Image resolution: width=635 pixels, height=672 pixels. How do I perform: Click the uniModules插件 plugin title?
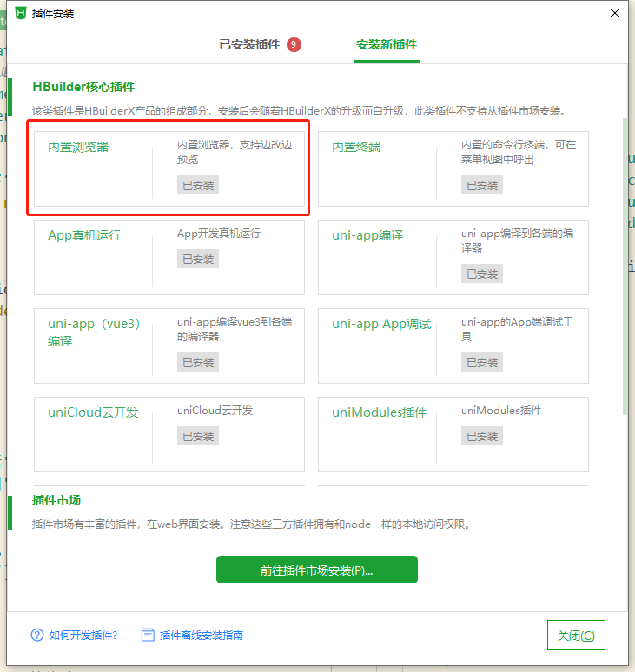[x=379, y=412]
